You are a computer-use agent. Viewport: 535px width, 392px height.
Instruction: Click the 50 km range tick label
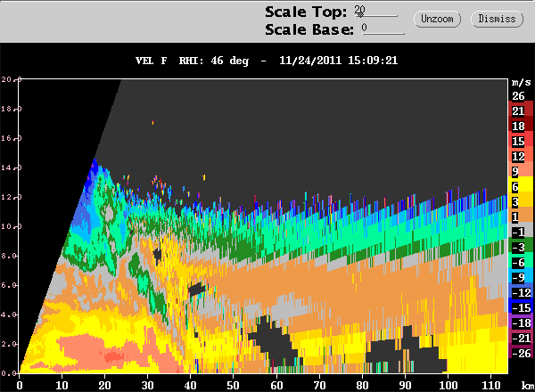[234, 386]
